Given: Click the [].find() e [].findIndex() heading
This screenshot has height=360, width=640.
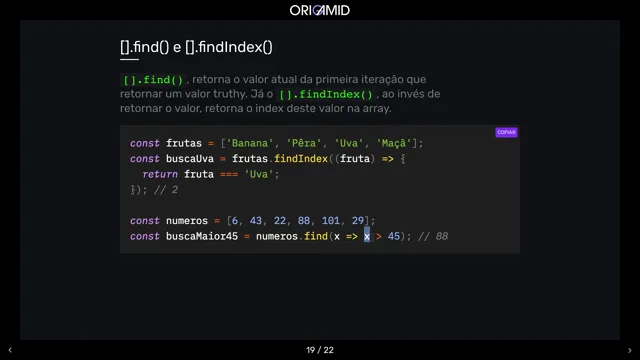Looking at the screenshot, I should pos(196,47).
